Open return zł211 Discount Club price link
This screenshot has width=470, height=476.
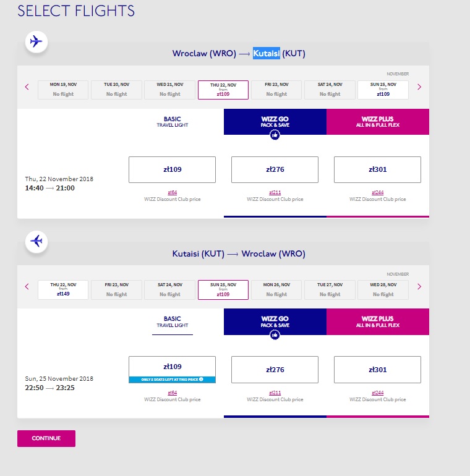[x=275, y=393]
